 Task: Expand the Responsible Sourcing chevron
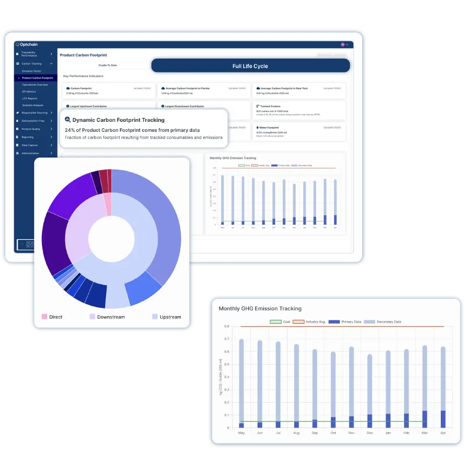(x=51, y=113)
